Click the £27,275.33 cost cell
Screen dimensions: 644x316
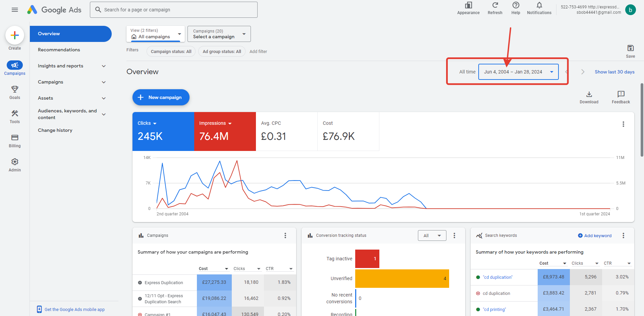[214, 282]
